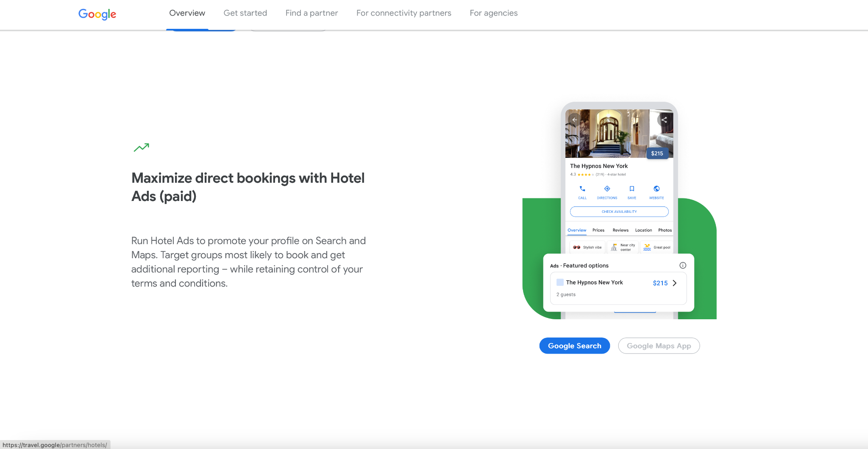Open the Overview navigation tab
The image size is (868, 449).
click(187, 13)
